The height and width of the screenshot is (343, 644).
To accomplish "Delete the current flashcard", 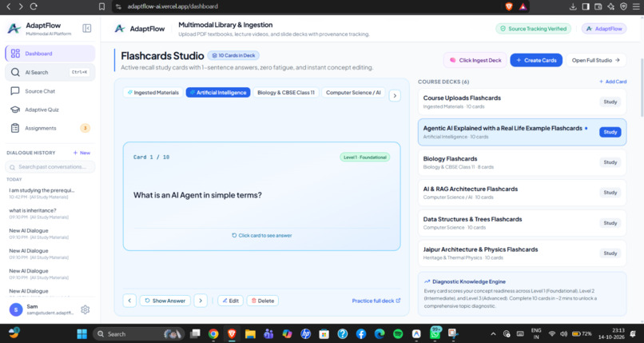I will click(262, 301).
